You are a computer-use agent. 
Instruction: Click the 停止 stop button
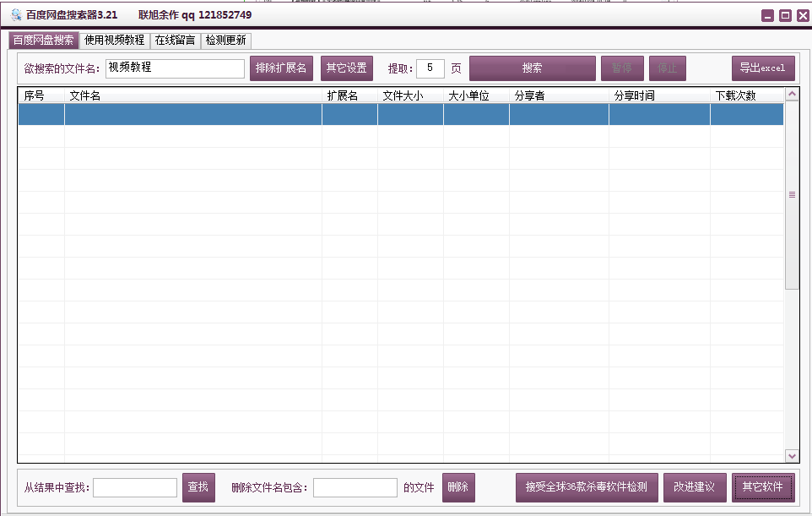click(x=668, y=68)
